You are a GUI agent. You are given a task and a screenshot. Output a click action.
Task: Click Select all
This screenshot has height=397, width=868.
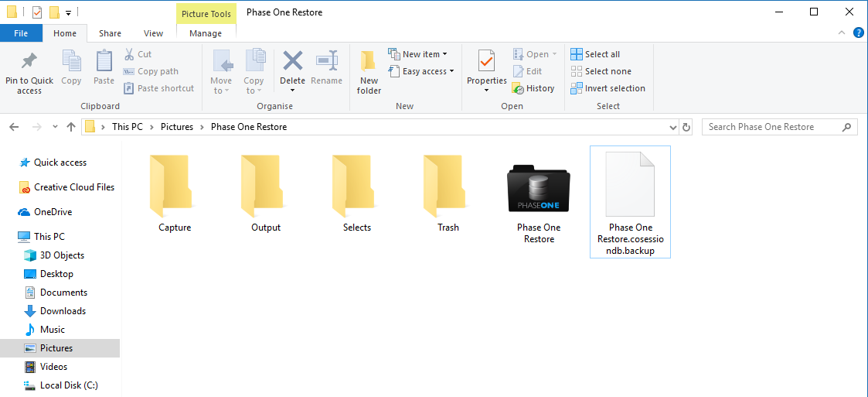[x=595, y=54]
